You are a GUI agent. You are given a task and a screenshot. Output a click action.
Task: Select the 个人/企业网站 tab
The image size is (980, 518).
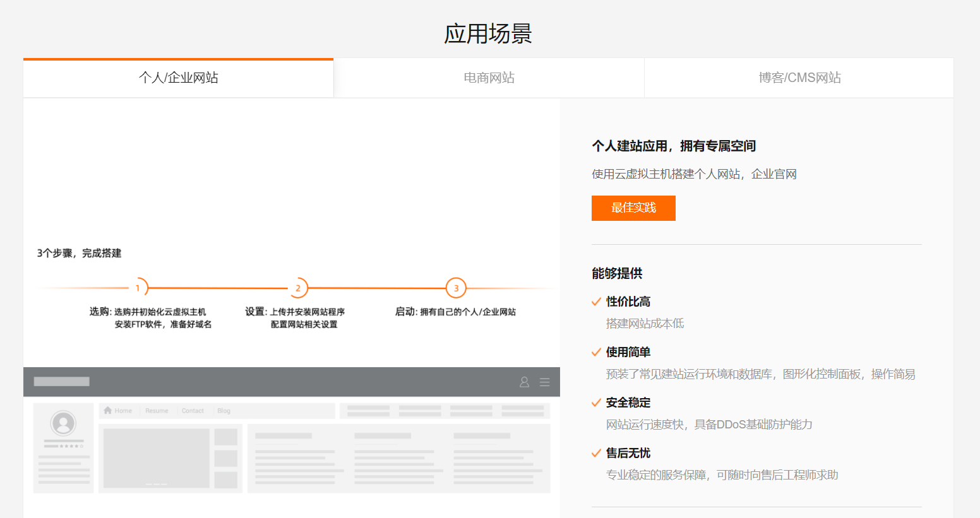pos(178,78)
